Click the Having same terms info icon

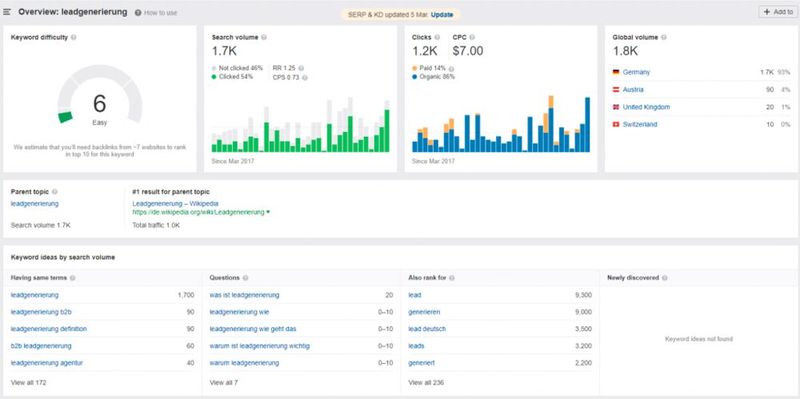click(72, 278)
